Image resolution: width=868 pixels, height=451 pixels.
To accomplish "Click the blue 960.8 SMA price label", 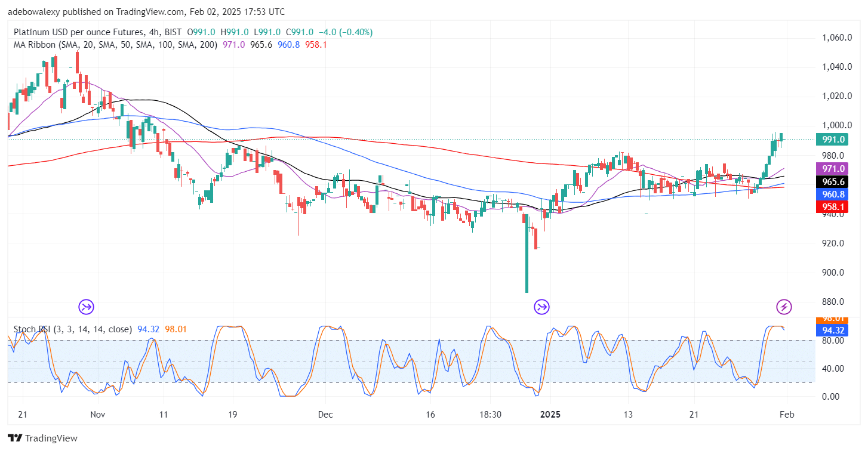I will coord(833,194).
